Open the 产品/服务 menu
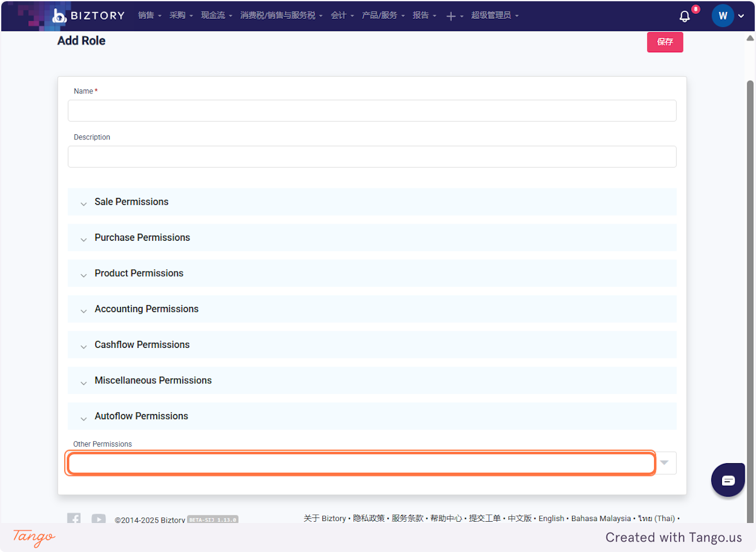This screenshot has height=552, width=756. point(384,16)
